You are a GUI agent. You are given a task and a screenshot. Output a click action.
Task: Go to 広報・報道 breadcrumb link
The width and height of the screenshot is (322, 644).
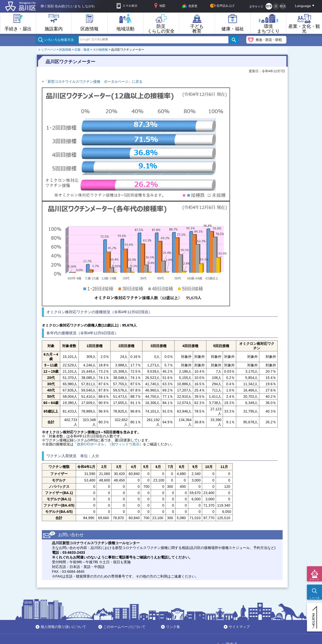pyautogui.click(x=82, y=50)
